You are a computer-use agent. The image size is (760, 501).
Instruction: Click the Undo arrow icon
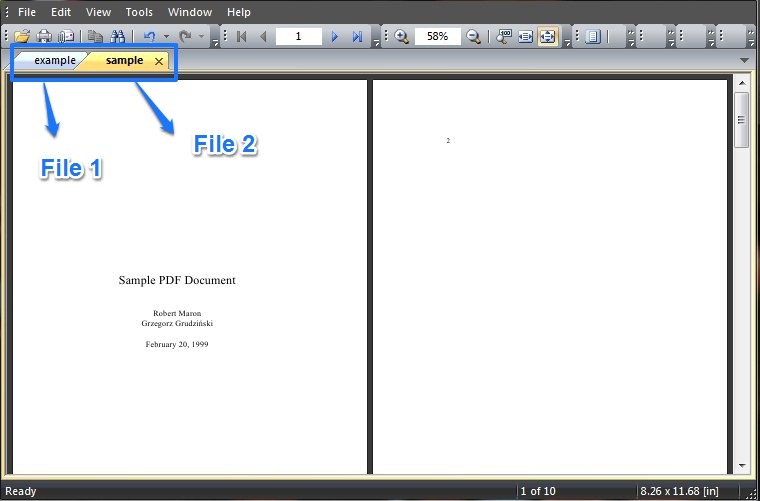click(x=149, y=36)
